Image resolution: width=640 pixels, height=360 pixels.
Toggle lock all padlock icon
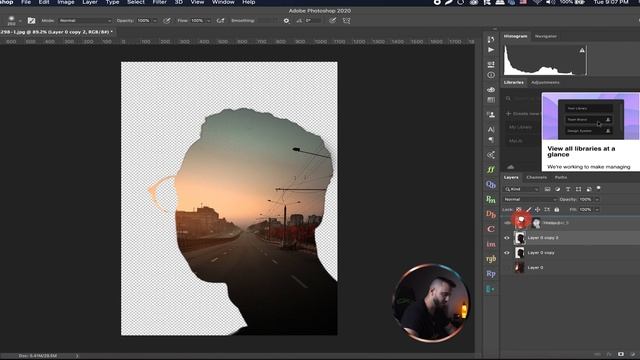click(557, 209)
